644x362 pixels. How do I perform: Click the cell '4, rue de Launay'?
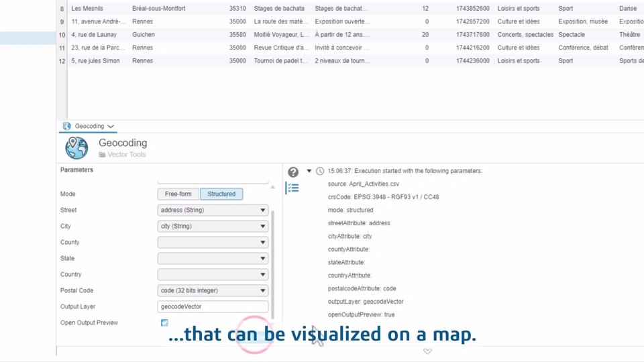(94, 34)
